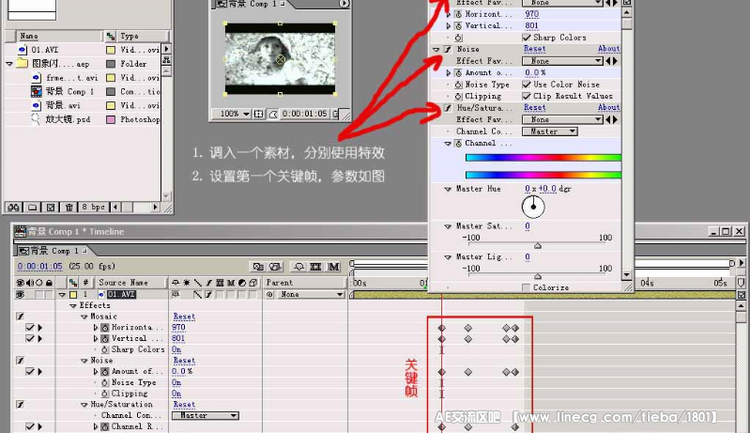The width and height of the screenshot is (750, 433).
Task: Click the current time 0:00:01:05 in Timeline
Action: click(40, 266)
